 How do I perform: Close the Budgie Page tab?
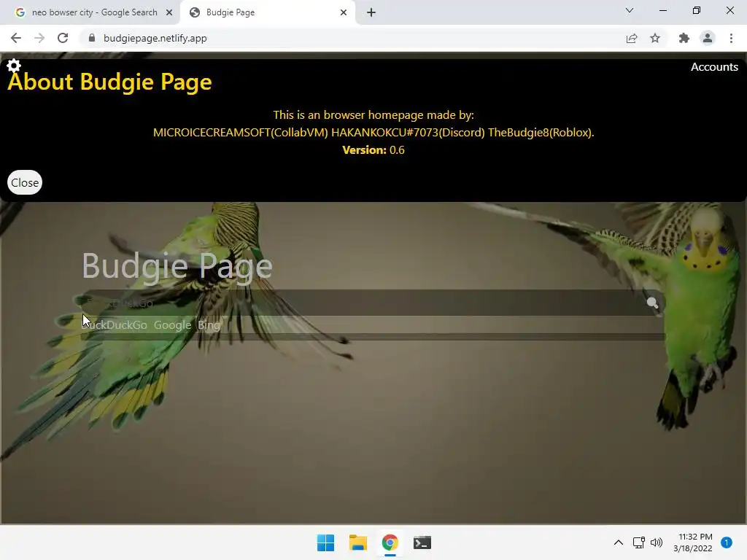point(344,12)
